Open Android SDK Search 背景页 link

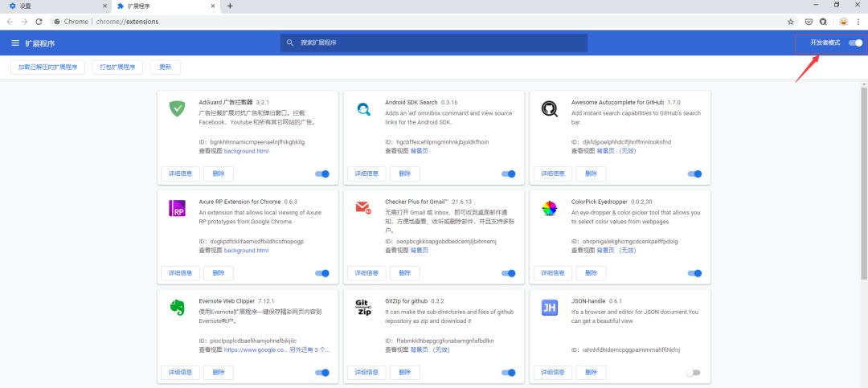pos(419,150)
